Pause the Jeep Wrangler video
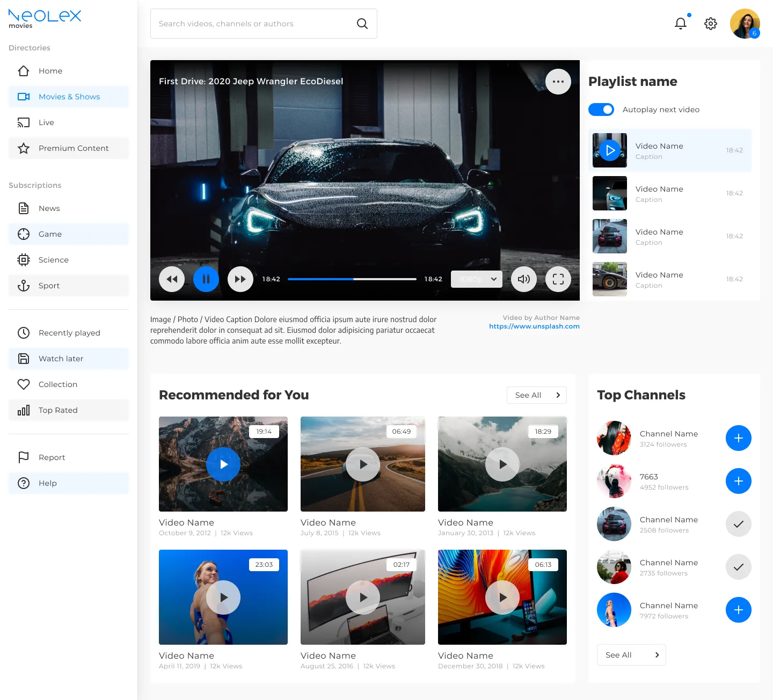773x700 pixels. pos(206,279)
